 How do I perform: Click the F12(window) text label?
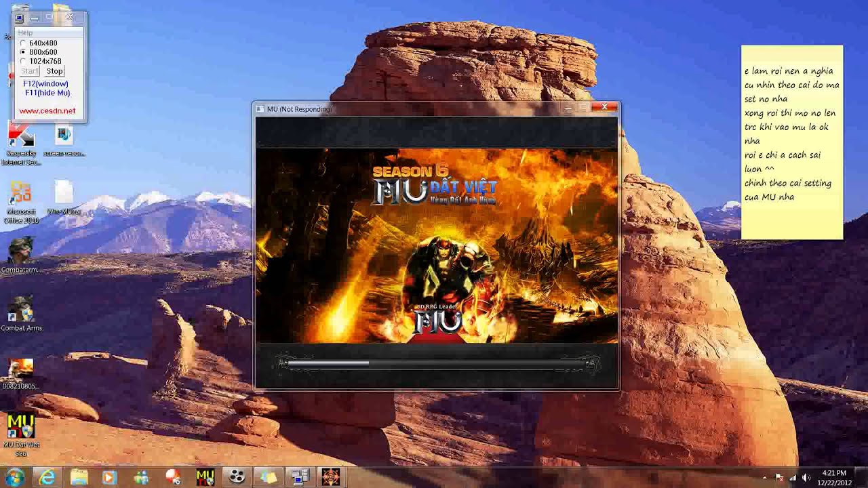pos(45,83)
